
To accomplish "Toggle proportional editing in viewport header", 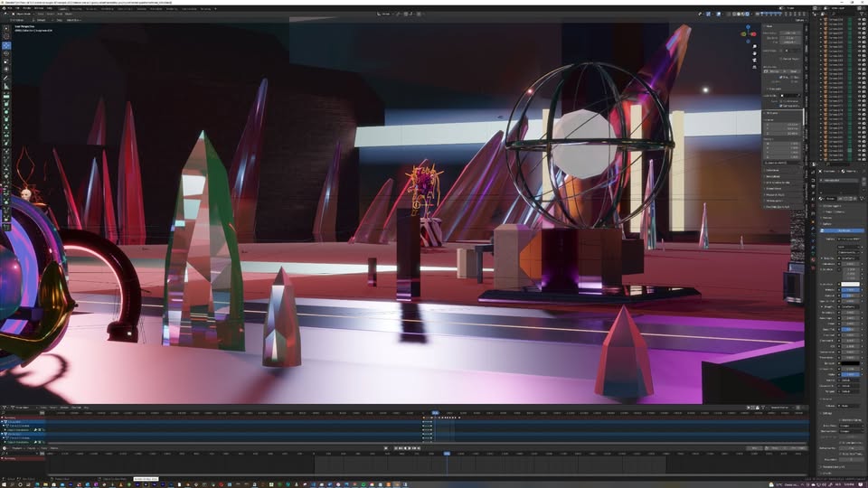I will pyautogui.click(x=419, y=14).
